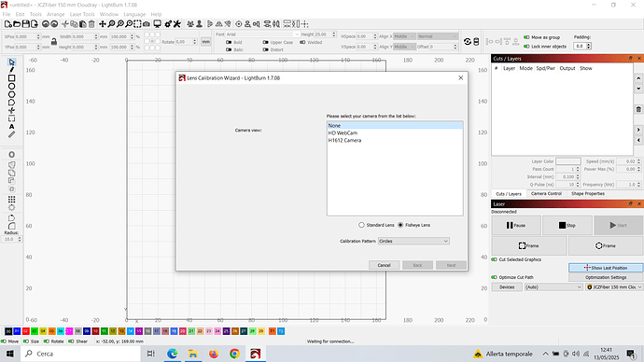Open the Laser Tools menu

pyautogui.click(x=82, y=14)
